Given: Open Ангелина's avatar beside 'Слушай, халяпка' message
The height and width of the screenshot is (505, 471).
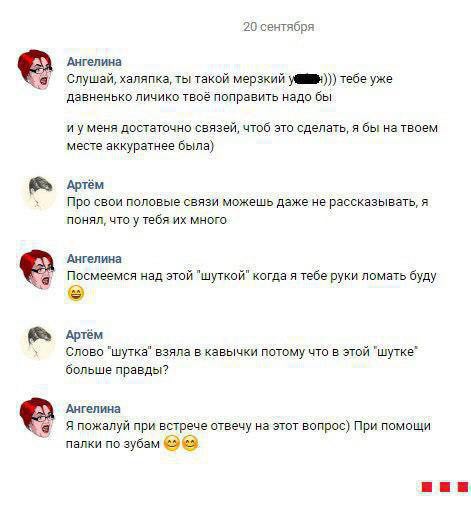Looking at the screenshot, I should pos(35,69).
